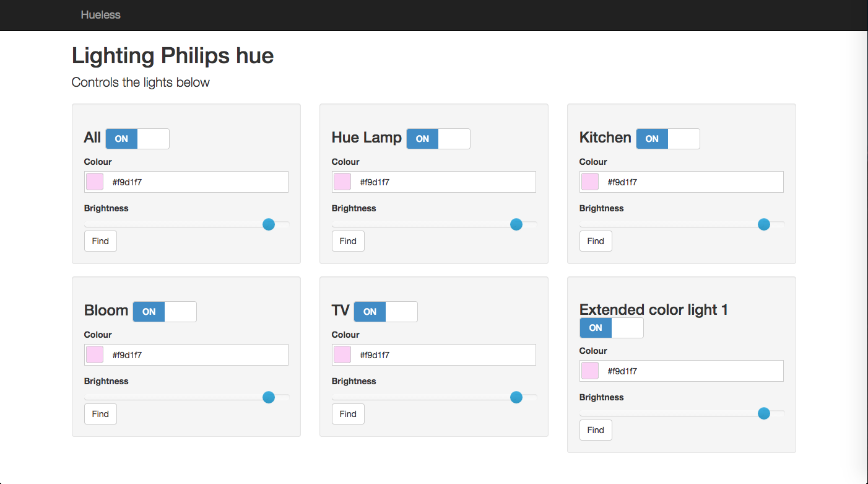Click the Extended color light 1 title
868x484 pixels.
pos(654,310)
